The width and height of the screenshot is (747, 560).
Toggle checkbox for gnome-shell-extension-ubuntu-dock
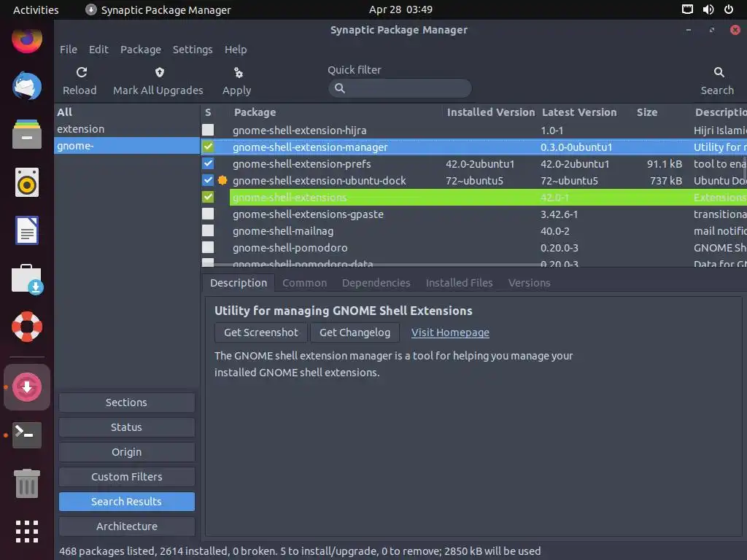point(208,181)
